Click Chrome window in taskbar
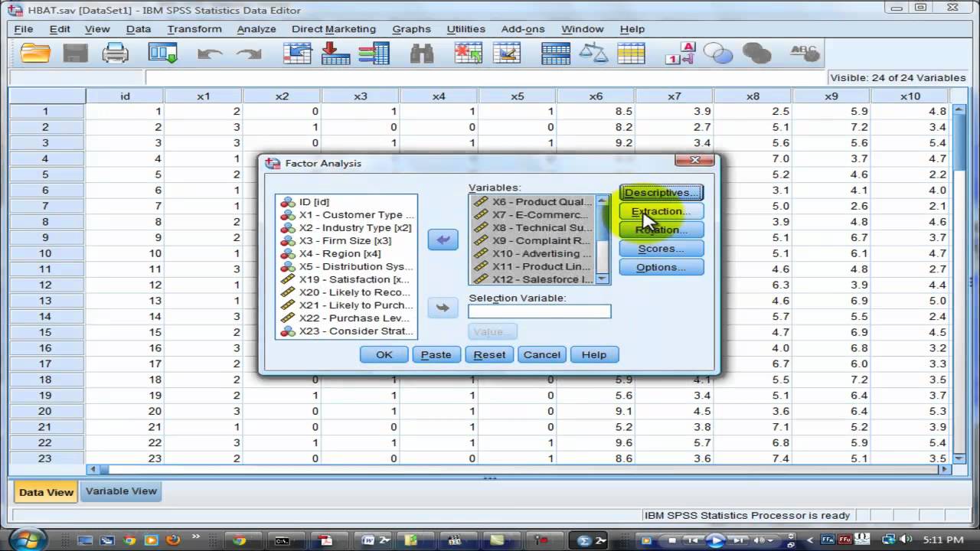Image resolution: width=980 pixels, height=551 pixels. (x=239, y=540)
